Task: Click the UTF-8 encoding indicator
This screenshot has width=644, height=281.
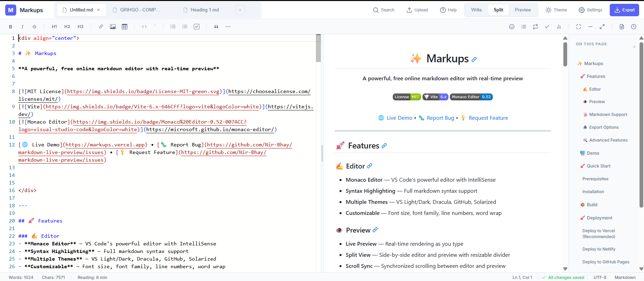Action: pyautogui.click(x=600, y=278)
